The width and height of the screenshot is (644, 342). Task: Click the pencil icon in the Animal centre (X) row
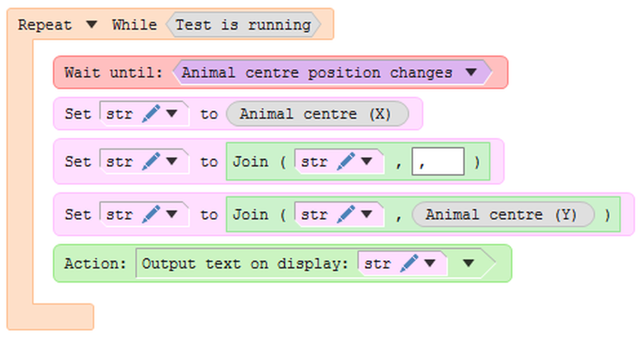pos(151,114)
